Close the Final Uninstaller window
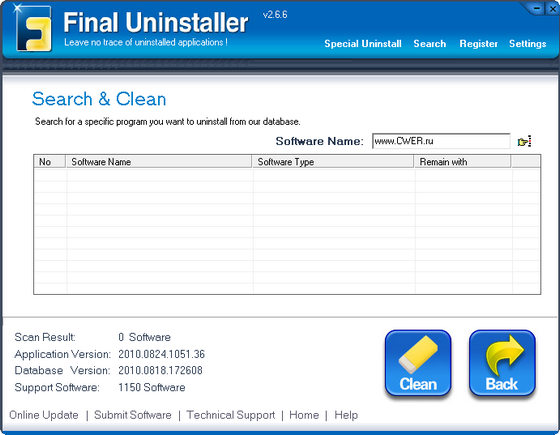 tap(552, 9)
